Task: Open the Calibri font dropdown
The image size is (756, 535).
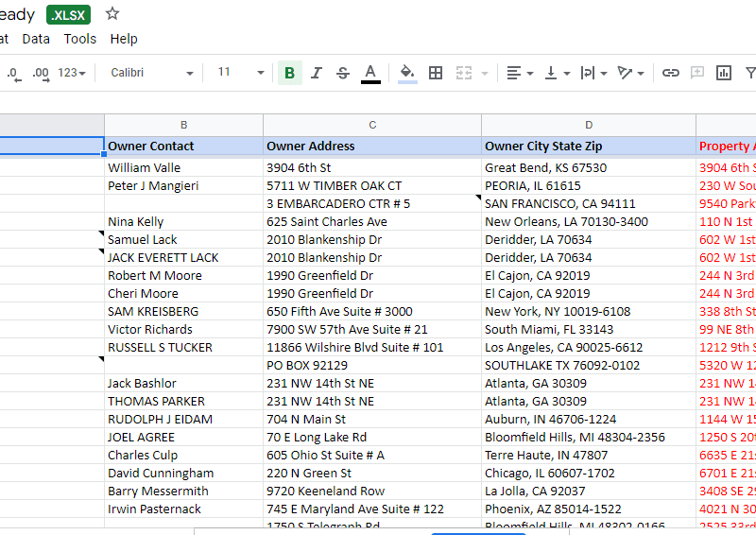Action: click(x=151, y=73)
